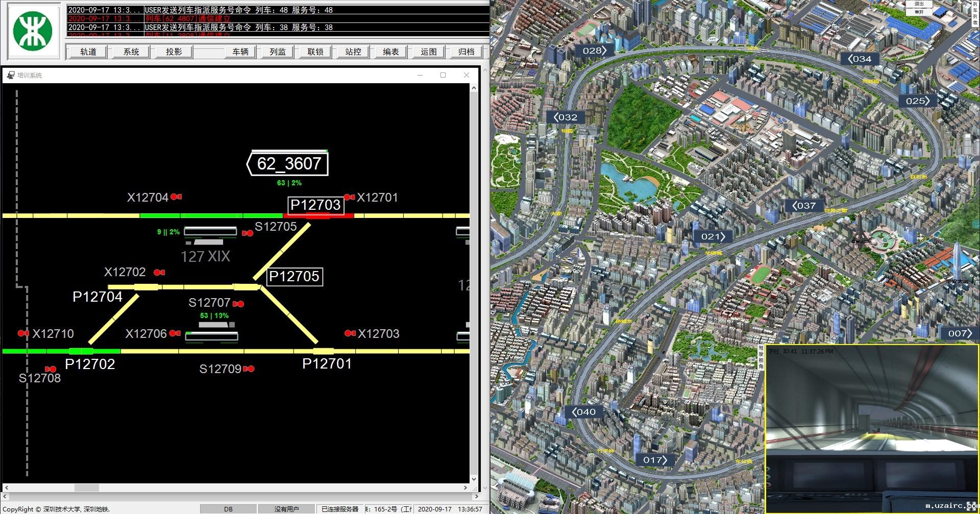Select train tag 62_3607
This screenshot has height=514, width=980.
point(288,164)
